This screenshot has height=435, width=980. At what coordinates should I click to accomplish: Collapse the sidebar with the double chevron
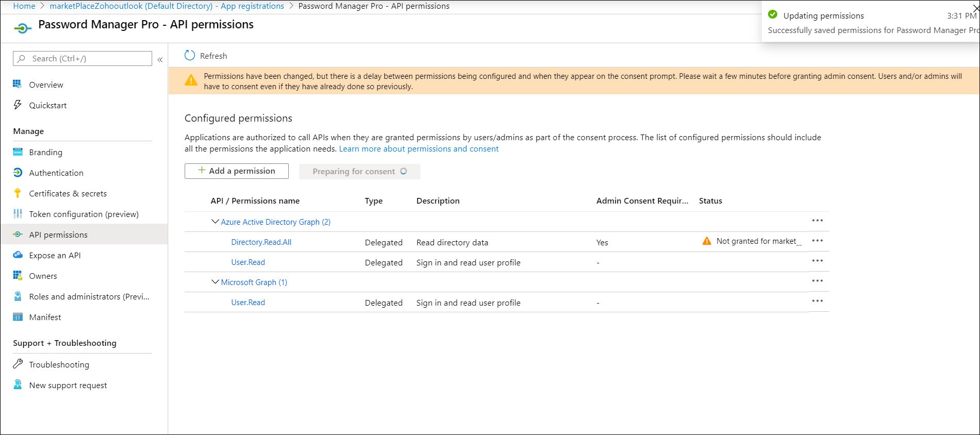160,59
